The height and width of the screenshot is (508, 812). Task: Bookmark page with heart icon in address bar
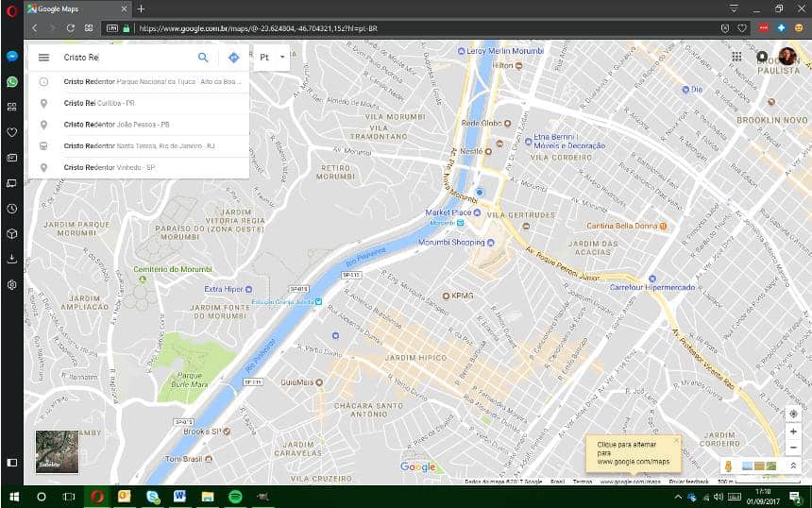(741, 28)
